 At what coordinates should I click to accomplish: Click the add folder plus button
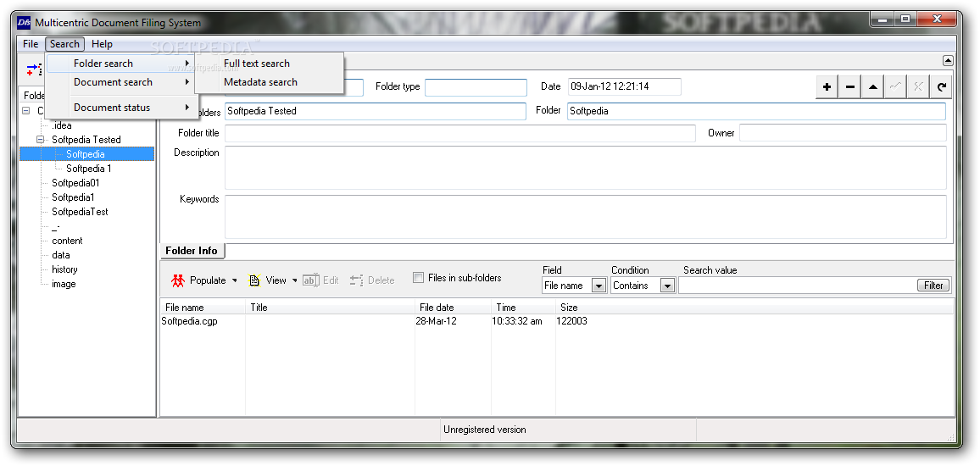tap(827, 87)
